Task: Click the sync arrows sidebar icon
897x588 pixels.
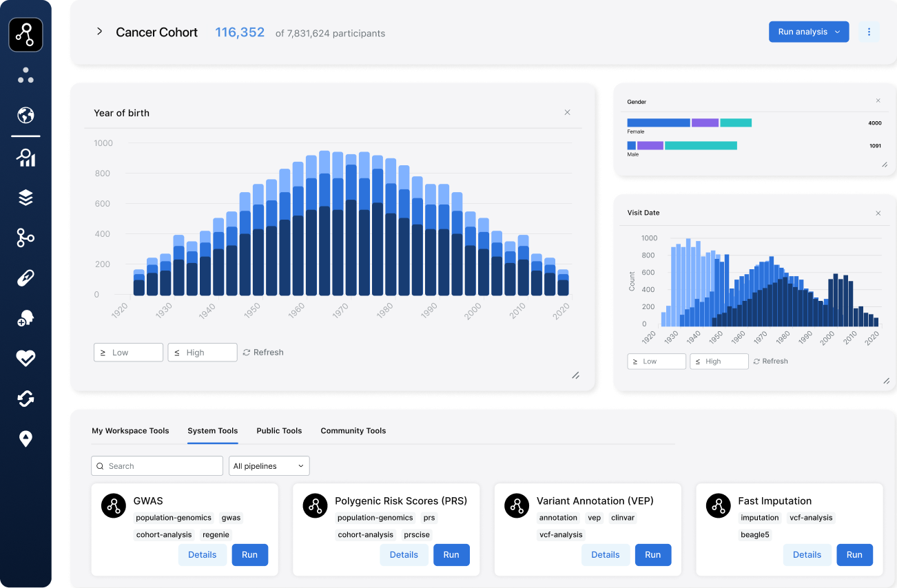Action: 25,399
